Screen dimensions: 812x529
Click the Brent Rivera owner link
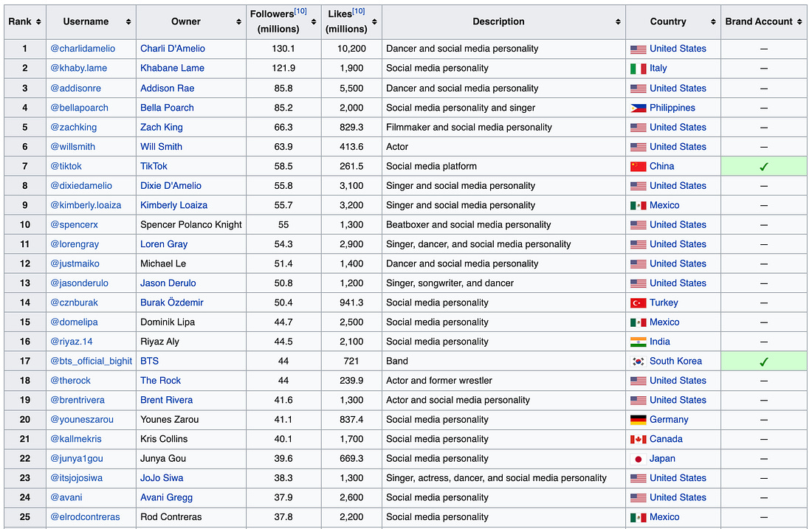click(x=166, y=400)
